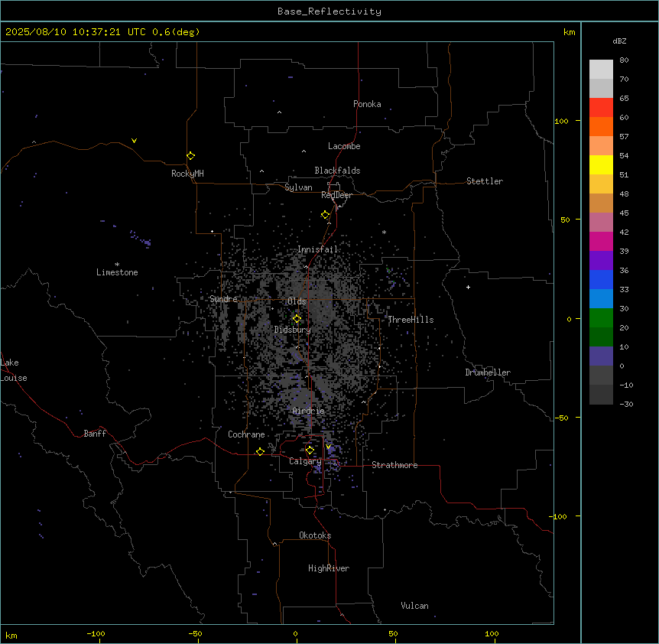659x644 pixels.
Task: Click the Limestone label
Action: (x=117, y=272)
